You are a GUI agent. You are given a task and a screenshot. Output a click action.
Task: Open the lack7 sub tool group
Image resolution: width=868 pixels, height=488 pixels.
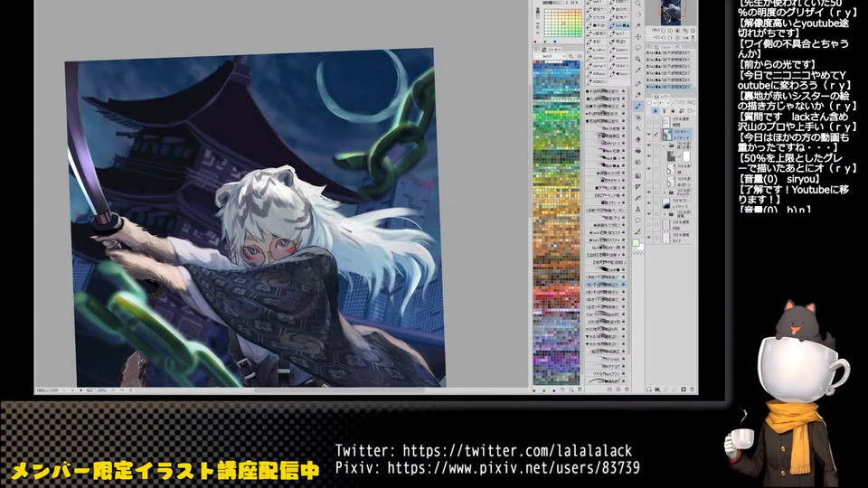[619, 33]
